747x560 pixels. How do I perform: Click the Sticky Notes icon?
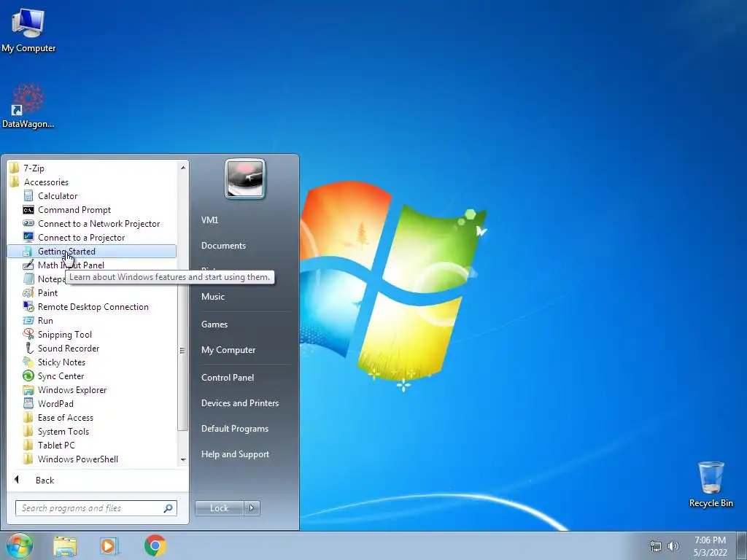[x=28, y=362]
